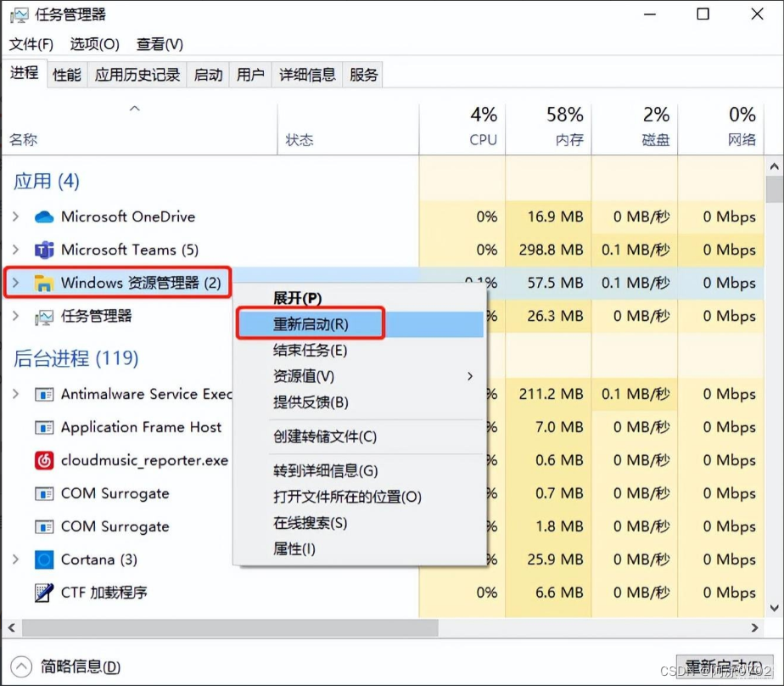Switch to the 详细信息 tab
This screenshot has height=686, width=784.
tap(307, 75)
